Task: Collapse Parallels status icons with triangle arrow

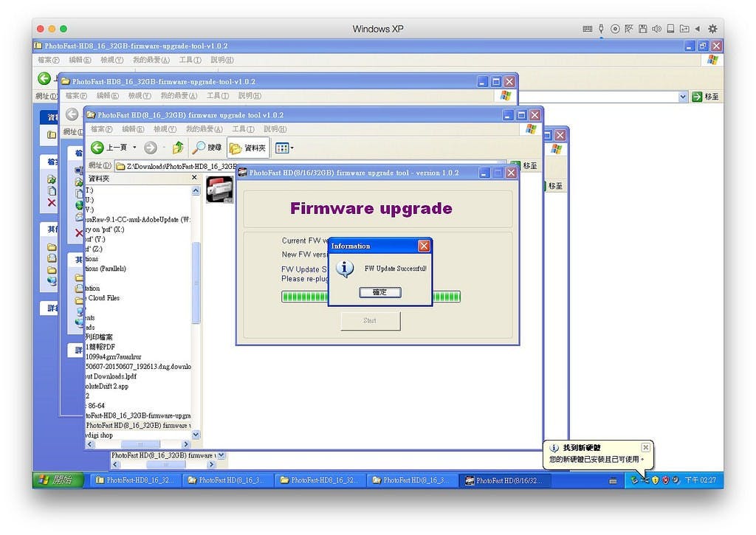Action: tap(698, 29)
